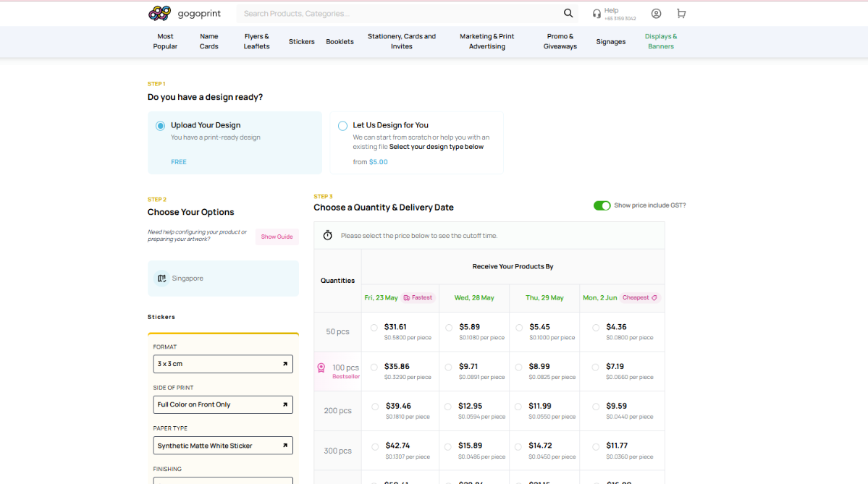Select 200 pcs at $11.99
The height and width of the screenshot is (484, 868).
click(x=518, y=407)
